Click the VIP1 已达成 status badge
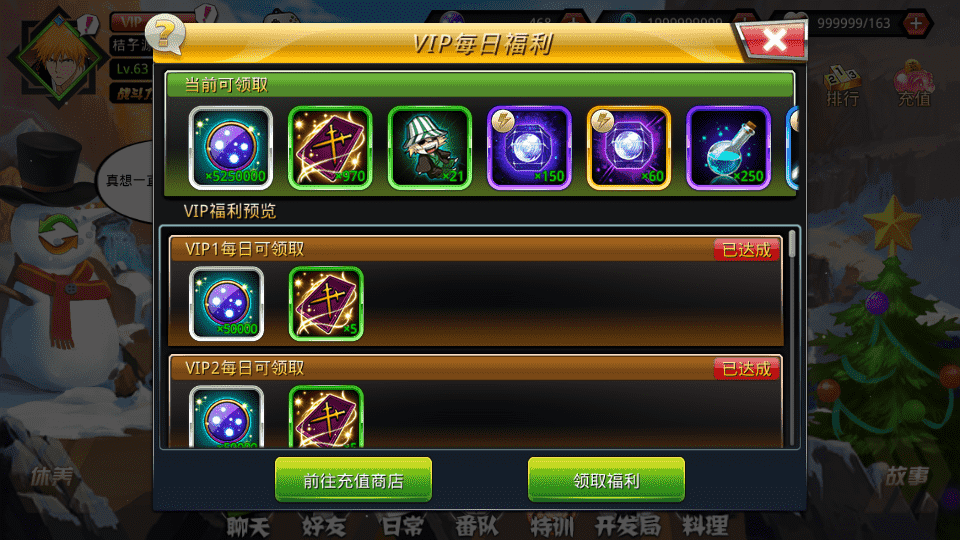960x540 pixels. tap(746, 250)
